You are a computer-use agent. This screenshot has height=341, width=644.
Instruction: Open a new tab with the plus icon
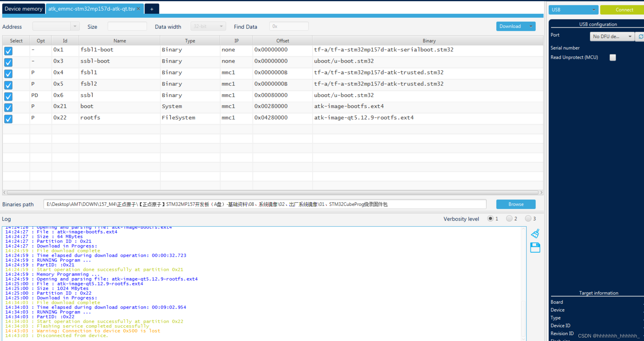click(x=152, y=9)
